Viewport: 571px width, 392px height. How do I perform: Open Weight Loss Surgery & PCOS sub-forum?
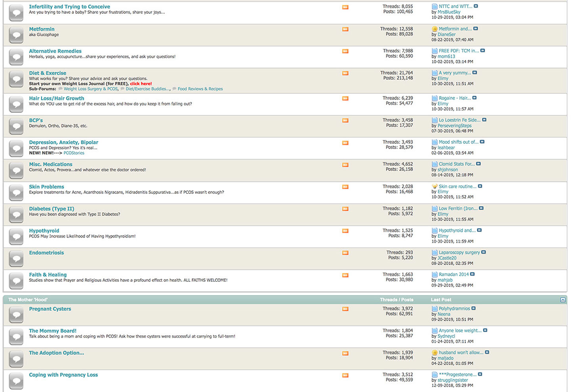[90, 89]
